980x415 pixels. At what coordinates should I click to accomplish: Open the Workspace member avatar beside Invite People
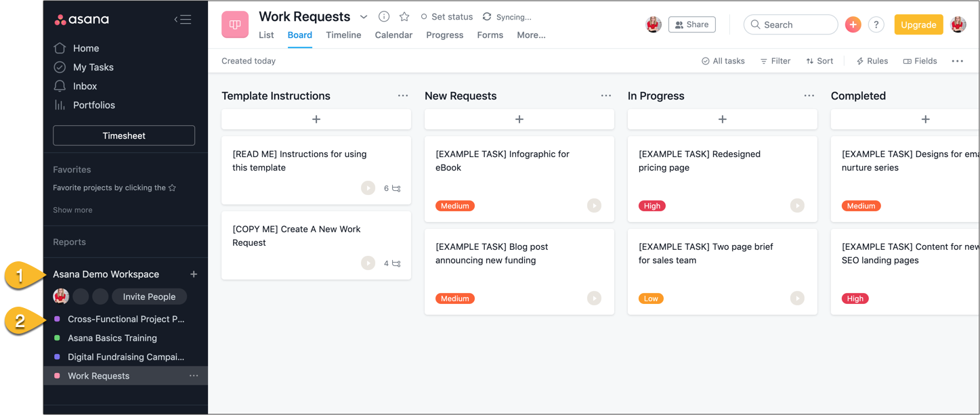pos(61,297)
